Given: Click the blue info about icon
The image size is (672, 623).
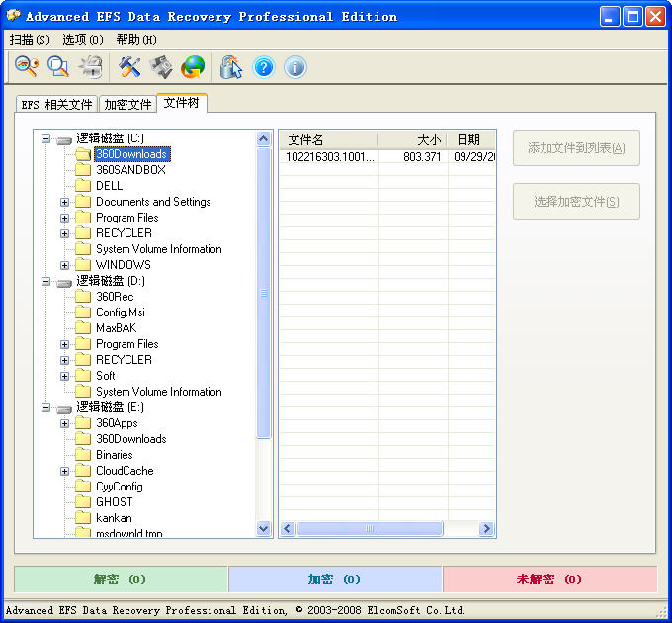Looking at the screenshot, I should click(x=294, y=66).
